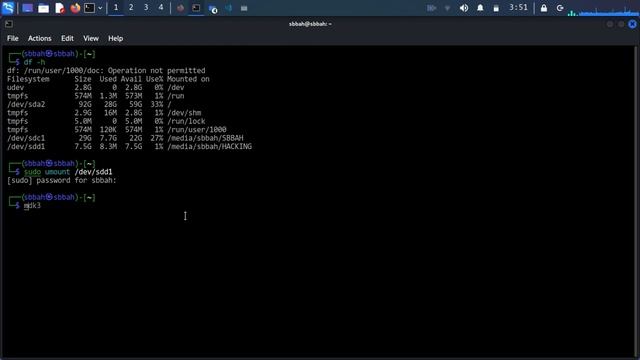The width and height of the screenshot is (640, 360).
Task: Click the 'Filesystem' column header
Action: pos(28,79)
